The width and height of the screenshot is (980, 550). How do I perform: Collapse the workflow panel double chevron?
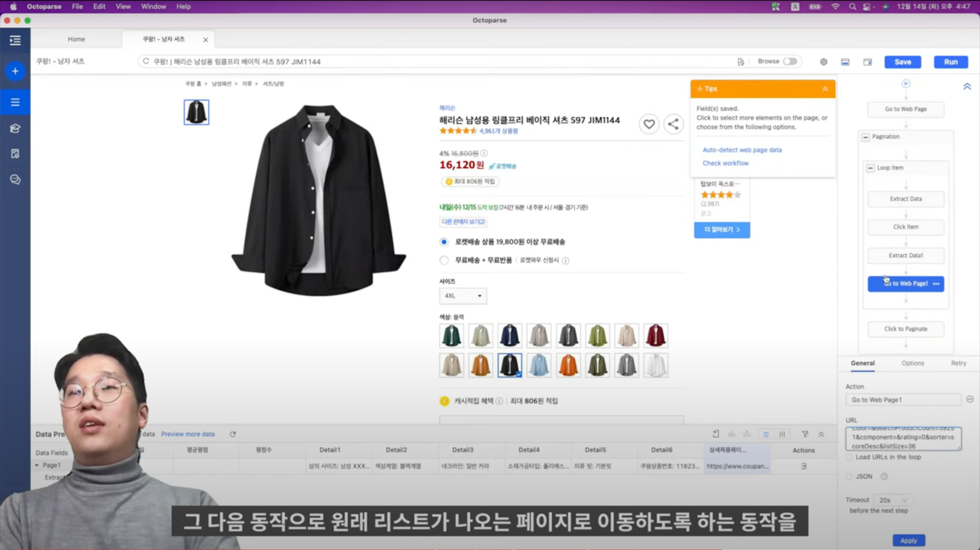tap(967, 87)
